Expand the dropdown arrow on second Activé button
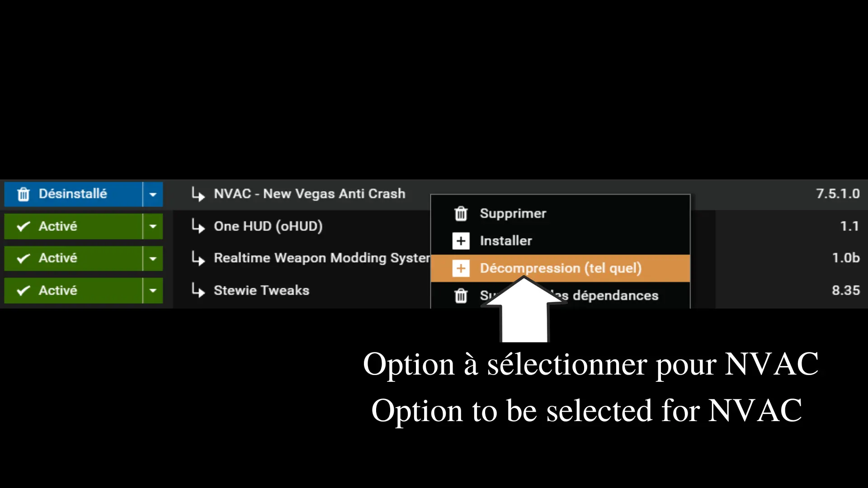 [153, 258]
